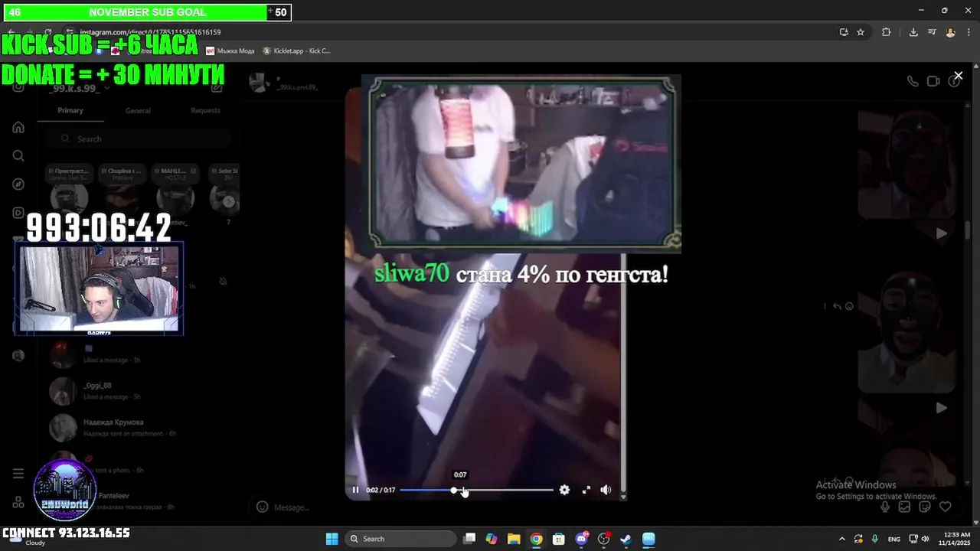Open the video settings gear
The height and width of the screenshot is (551, 980).
coord(564,490)
